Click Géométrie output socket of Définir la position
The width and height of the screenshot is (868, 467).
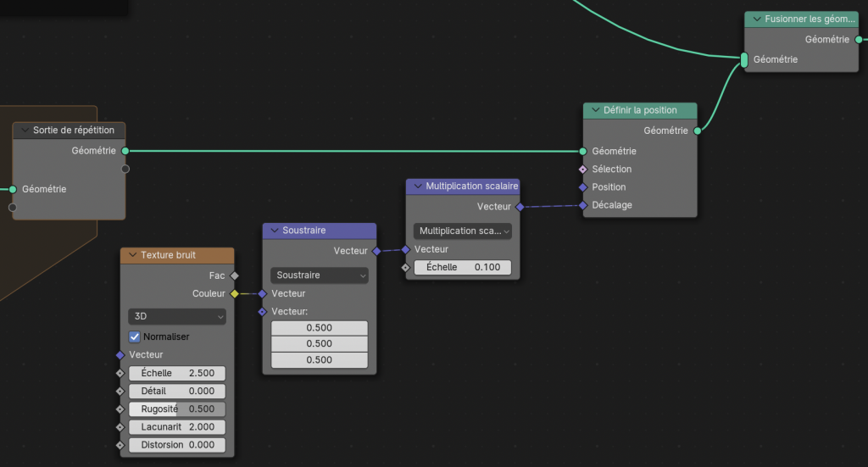698,131
